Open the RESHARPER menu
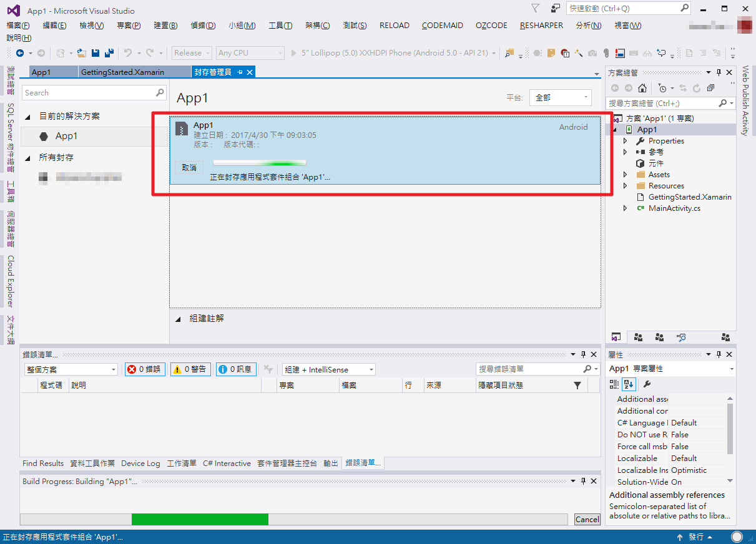The image size is (756, 544). [541, 26]
